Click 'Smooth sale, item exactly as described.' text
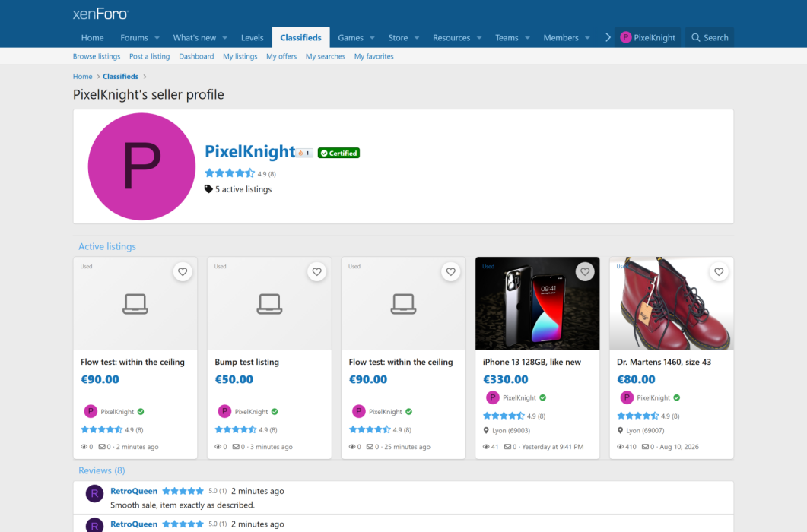807x532 pixels. [183, 505]
